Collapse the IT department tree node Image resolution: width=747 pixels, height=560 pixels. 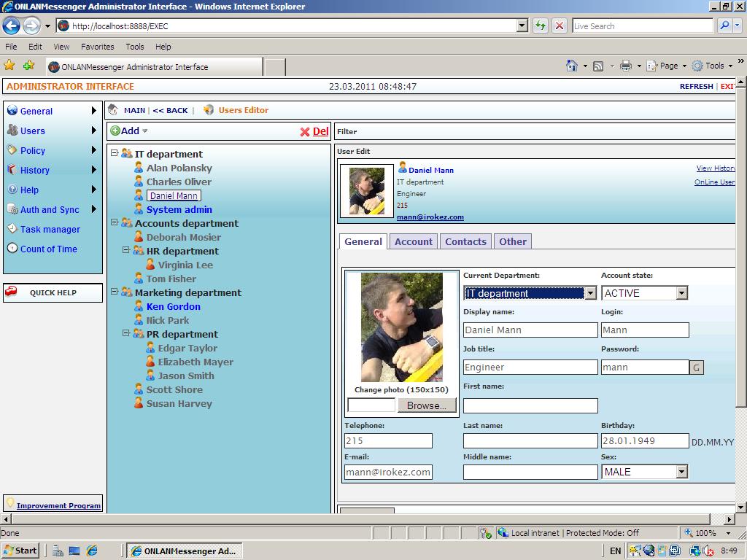point(115,154)
